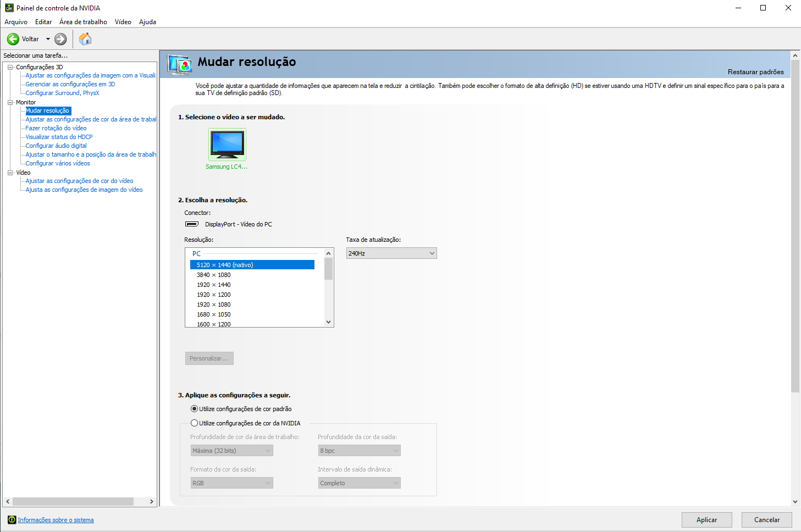Open Formato da cor da saída RGB dropdown

coord(231,483)
